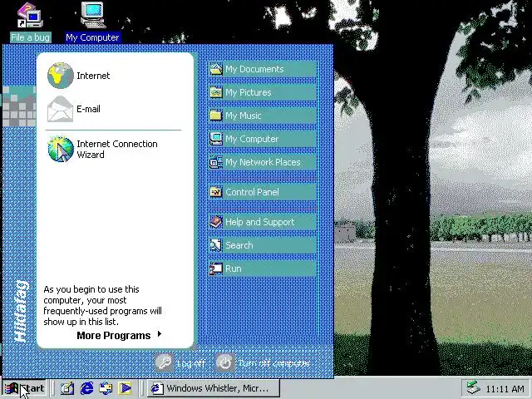Screen dimensions: 532x399
Task: Click the My Computer menu icon
Action: click(x=216, y=139)
